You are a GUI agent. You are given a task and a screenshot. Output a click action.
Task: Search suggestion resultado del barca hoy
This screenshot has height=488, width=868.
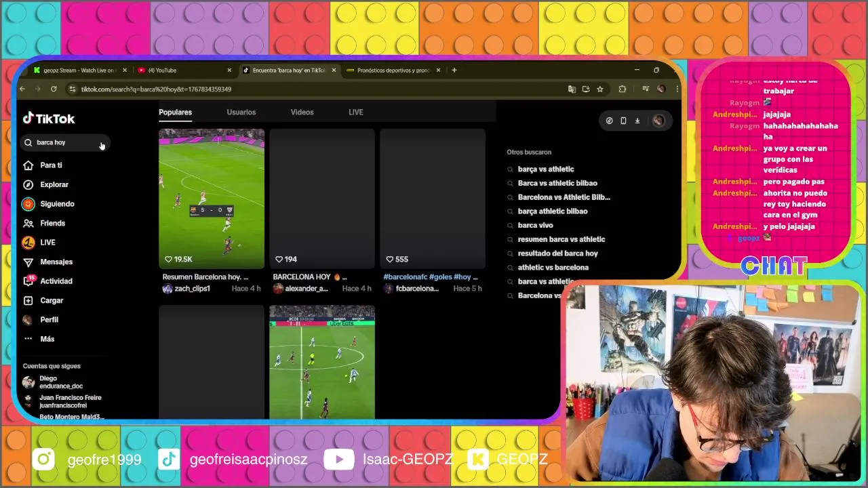557,253
